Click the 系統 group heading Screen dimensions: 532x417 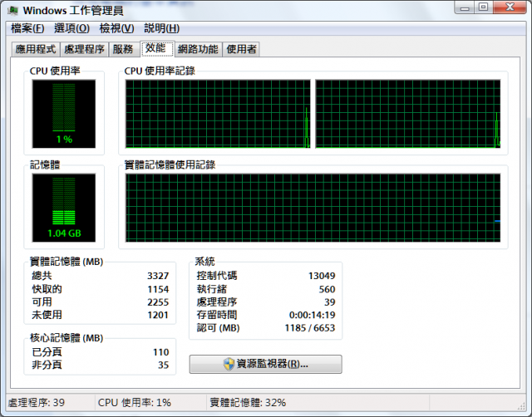click(204, 262)
